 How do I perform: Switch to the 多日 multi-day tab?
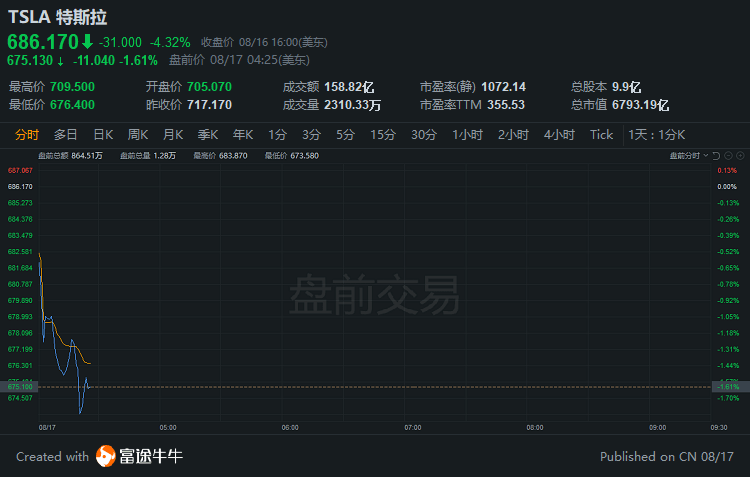[x=66, y=135]
